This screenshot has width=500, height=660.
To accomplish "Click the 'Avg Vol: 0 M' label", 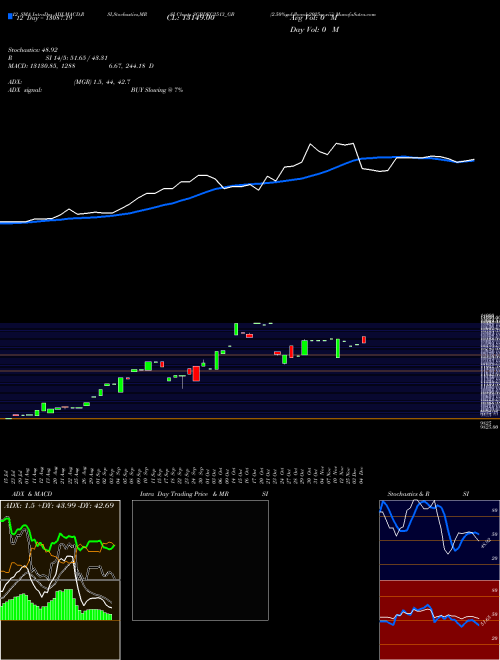I will tap(313, 18).
